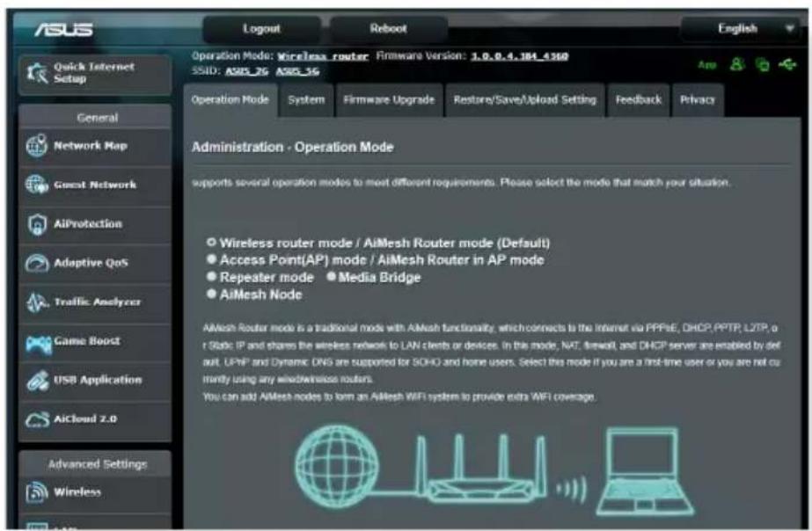The width and height of the screenshot is (812, 531).
Task: Click the Adaptive QoS gauge icon
Action: 37,263
